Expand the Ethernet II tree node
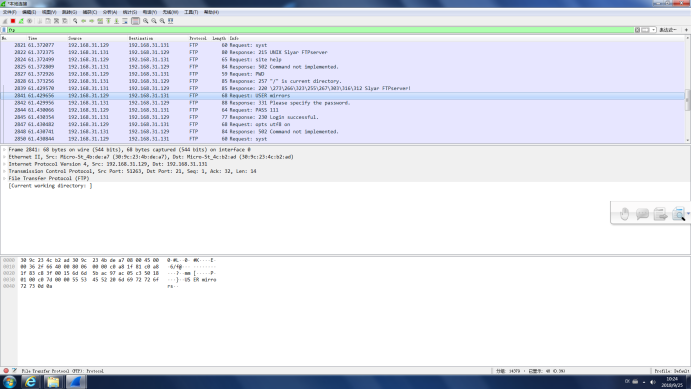This screenshot has height=389, width=692. click(x=4, y=157)
